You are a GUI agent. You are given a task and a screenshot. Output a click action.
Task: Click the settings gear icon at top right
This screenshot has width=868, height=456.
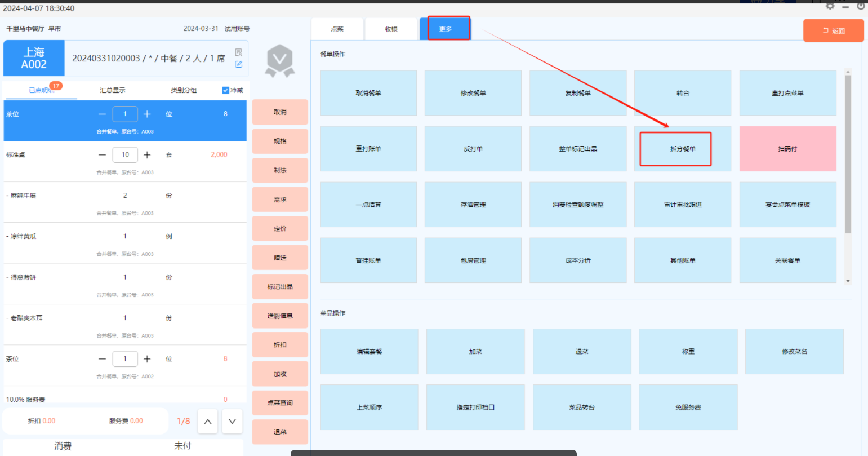[830, 6]
